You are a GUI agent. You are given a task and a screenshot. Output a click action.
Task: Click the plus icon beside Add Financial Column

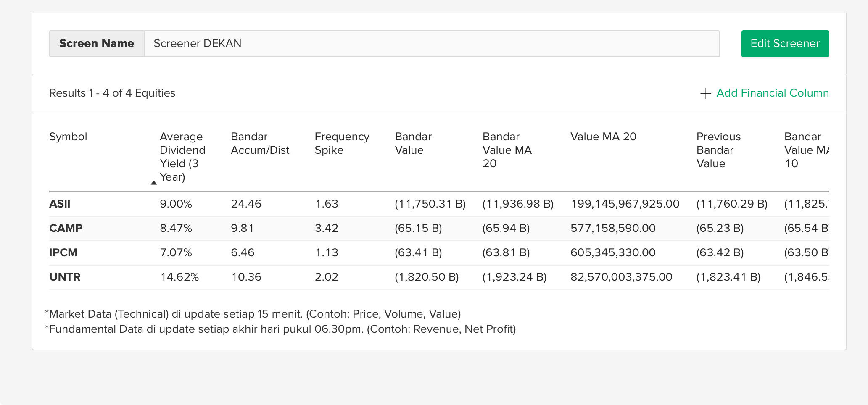pos(705,93)
